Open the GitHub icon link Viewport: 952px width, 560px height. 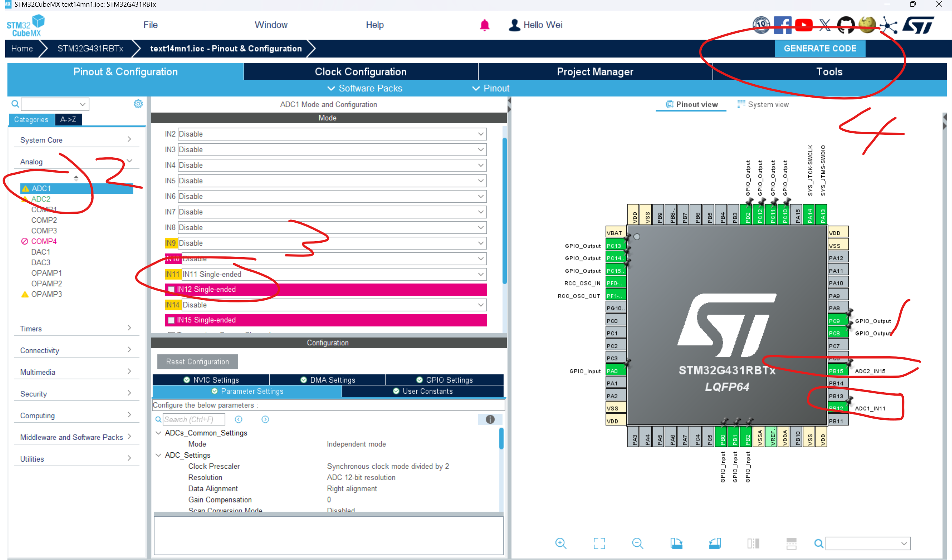pyautogui.click(x=845, y=25)
